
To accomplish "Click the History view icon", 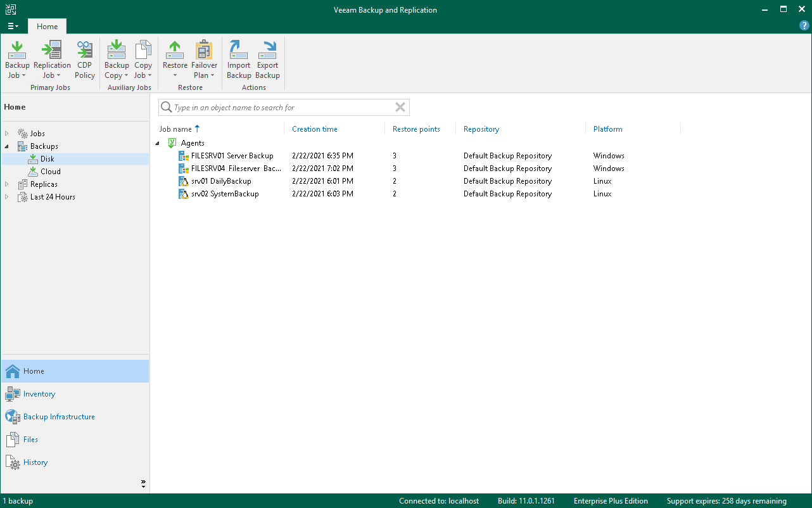I will pos(13,462).
